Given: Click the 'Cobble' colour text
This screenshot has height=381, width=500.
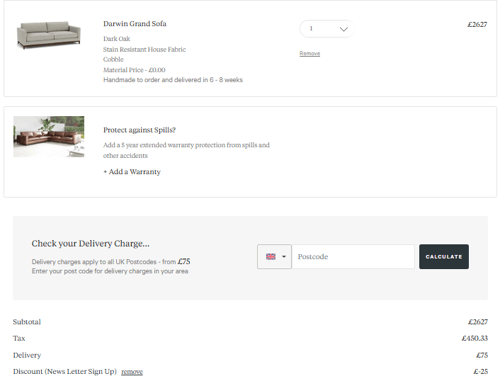Looking at the screenshot, I should (x=113, y=59).
